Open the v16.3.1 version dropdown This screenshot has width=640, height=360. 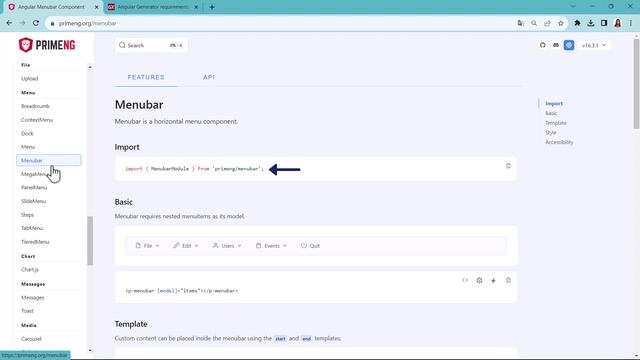click(593, 45)
